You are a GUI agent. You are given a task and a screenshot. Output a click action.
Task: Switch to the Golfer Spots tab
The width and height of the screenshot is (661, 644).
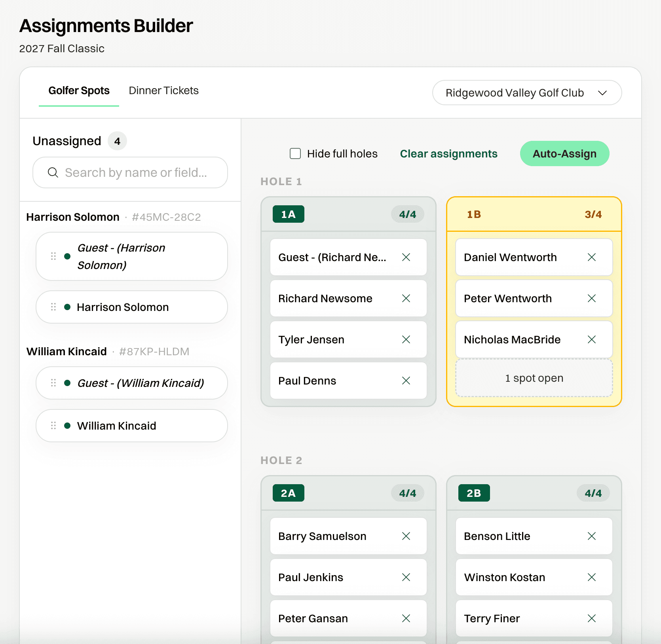[79, 91]
